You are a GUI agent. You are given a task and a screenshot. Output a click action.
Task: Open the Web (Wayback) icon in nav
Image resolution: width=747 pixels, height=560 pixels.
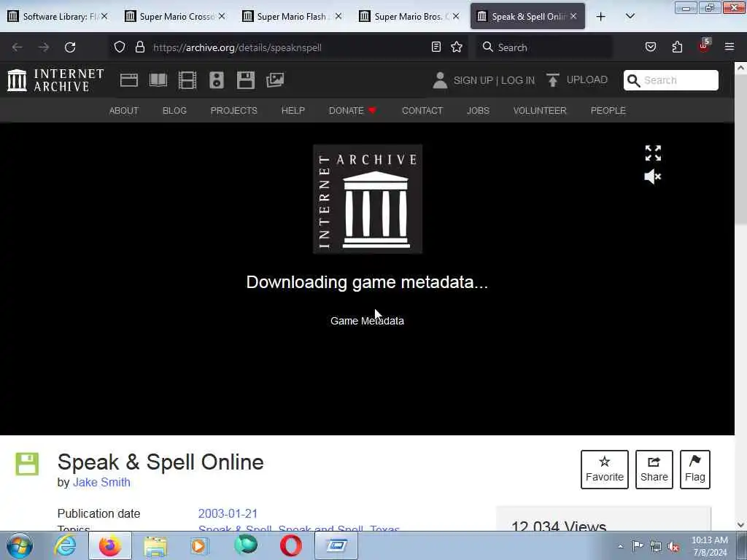[x=128, y=80]
